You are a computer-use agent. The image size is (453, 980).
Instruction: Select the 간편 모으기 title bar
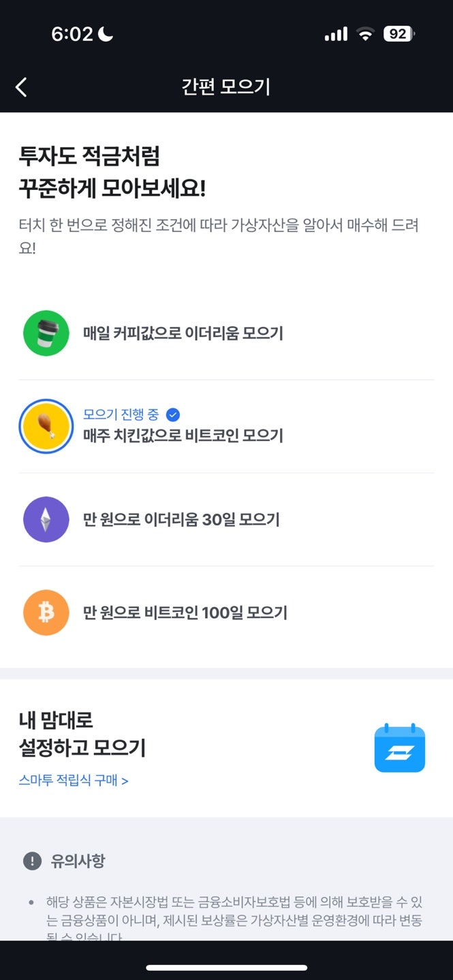[x=226, y=87]
